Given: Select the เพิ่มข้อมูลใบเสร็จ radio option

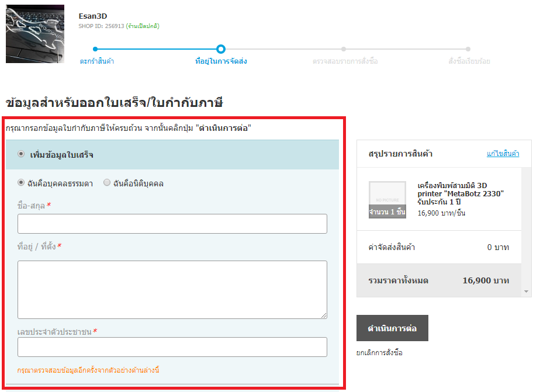Looking at the screenshot, I should pos(21,154).
